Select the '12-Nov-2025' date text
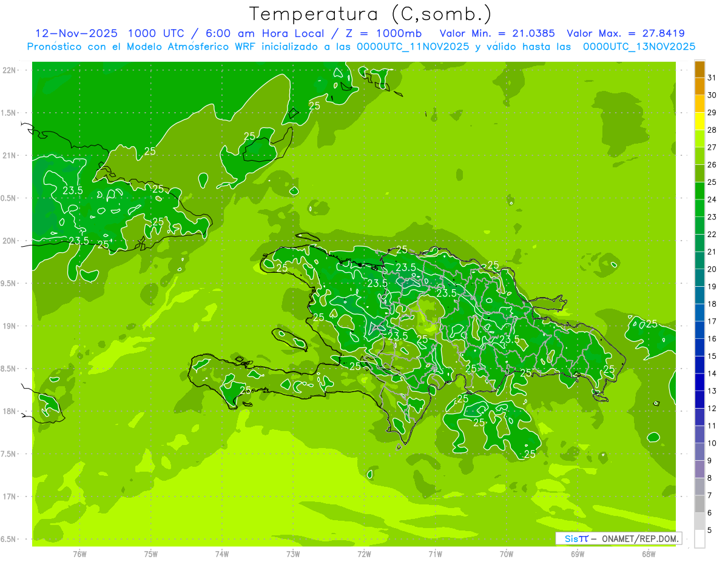The height and width of the screenshot is (562, 728). [76, 33]
